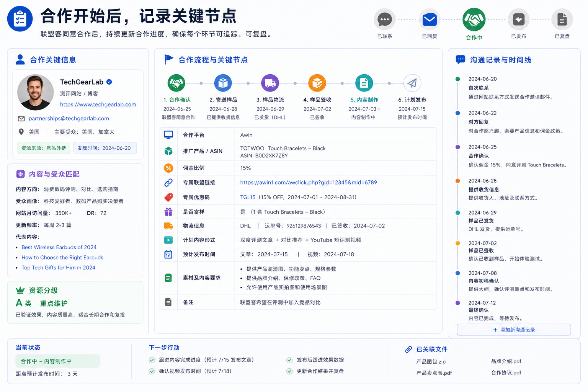Click the calendar icon beside 预计发布时间
588x392 pixels.
168,254
